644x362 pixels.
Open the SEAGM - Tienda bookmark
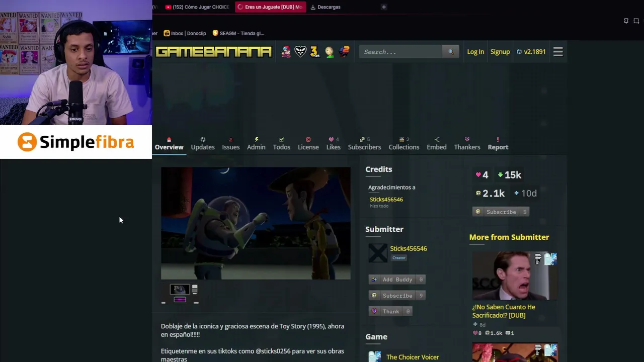pyautogui.click(x=238, y=33)
